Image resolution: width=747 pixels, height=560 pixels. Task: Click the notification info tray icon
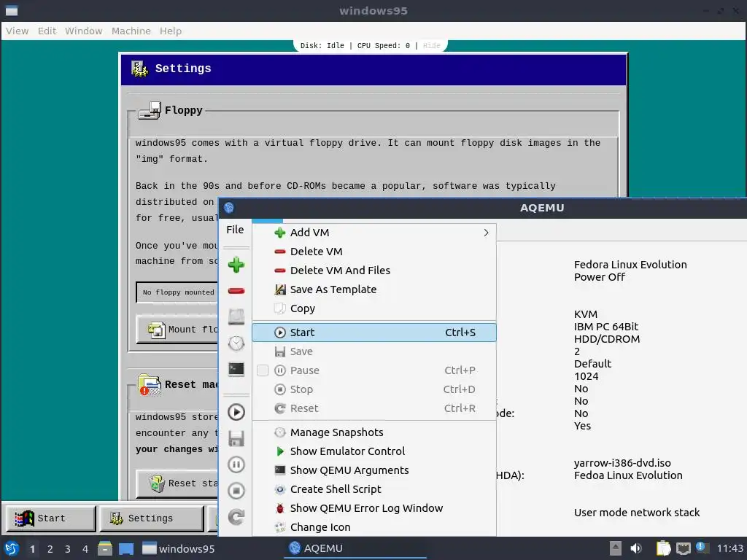[701, 548]
